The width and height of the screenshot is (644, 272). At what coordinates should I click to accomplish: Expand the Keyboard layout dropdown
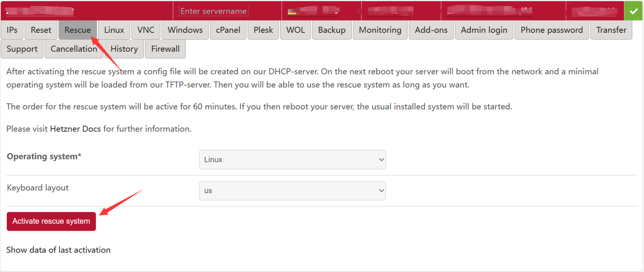(x=292, y=191)
